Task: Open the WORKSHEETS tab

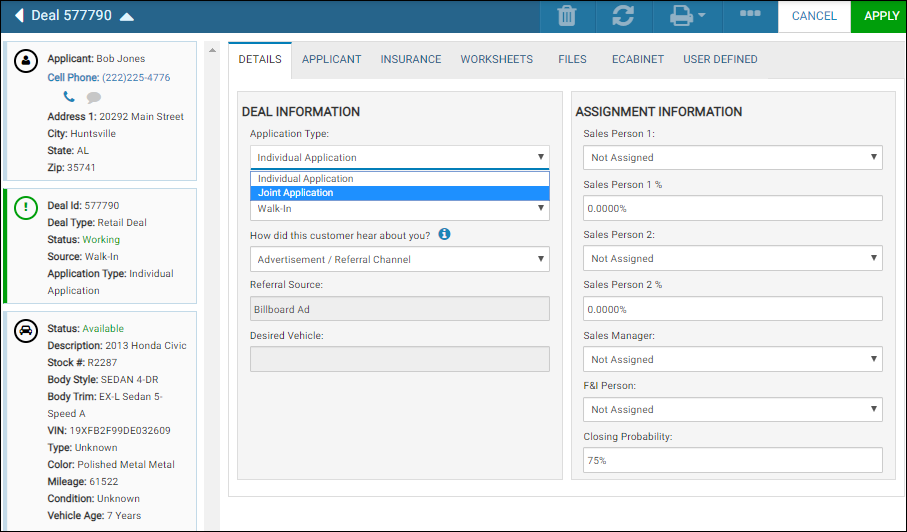Action: [497, 60]
